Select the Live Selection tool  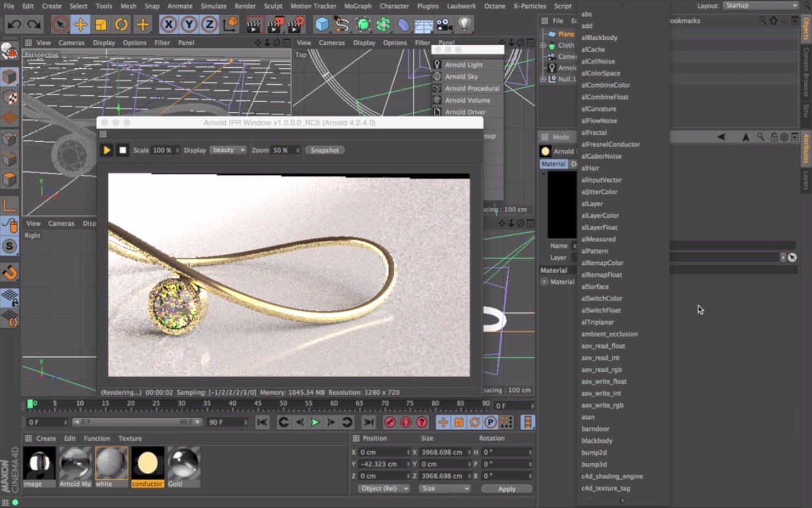60,25
